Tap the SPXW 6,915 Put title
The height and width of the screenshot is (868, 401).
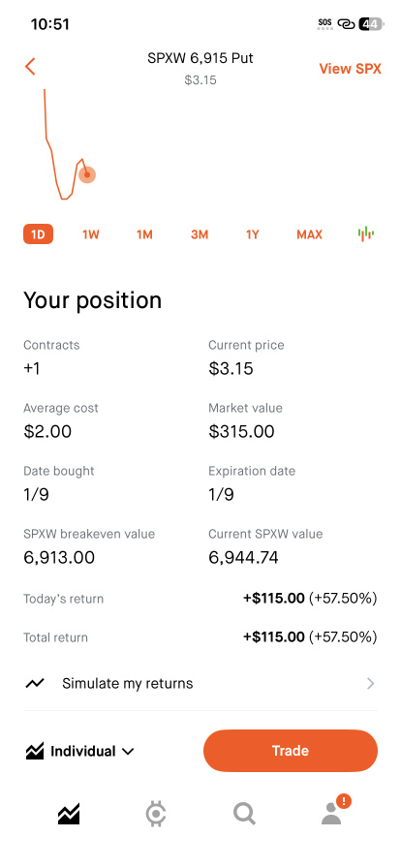point(200,58)
